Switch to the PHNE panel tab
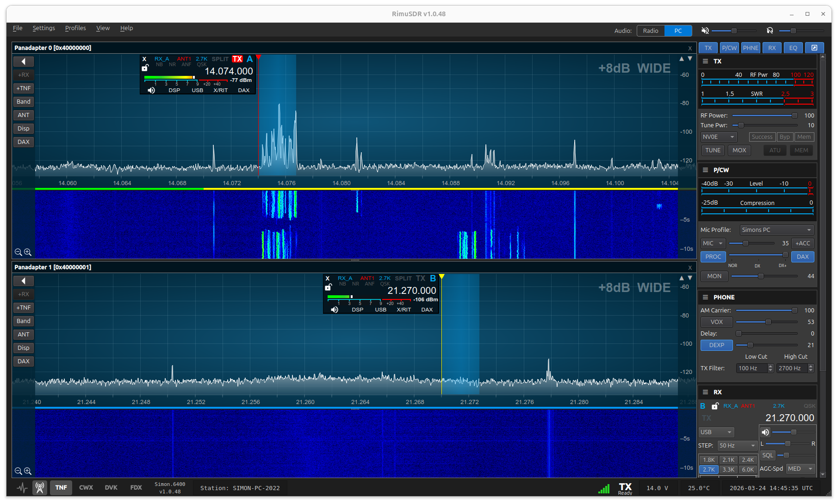 (x=751, y=48)
